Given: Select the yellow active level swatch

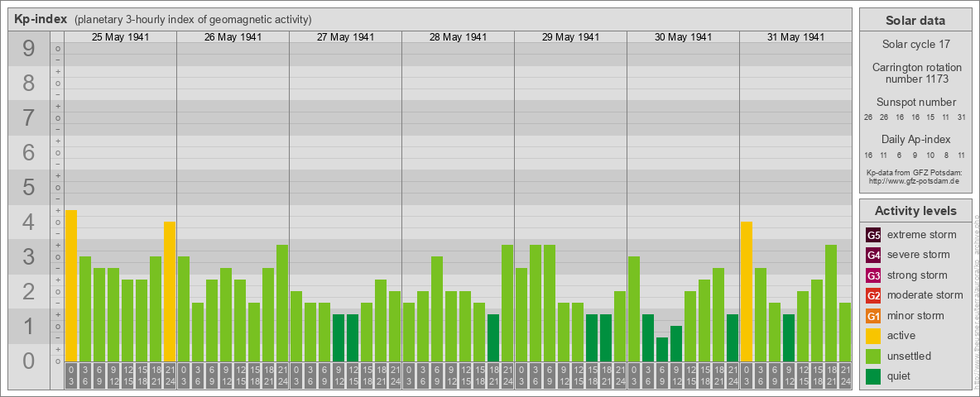Looking at the screenshot, I should tap(873, 336).
